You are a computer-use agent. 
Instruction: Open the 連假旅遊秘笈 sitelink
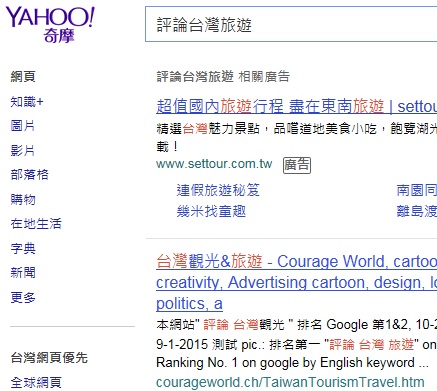pos(218,190)
